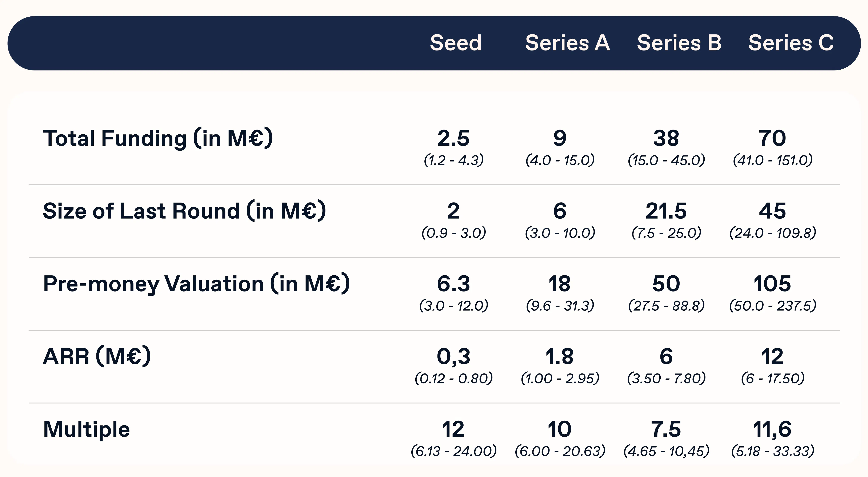Click the Size of Last Round label

point(184,211)
